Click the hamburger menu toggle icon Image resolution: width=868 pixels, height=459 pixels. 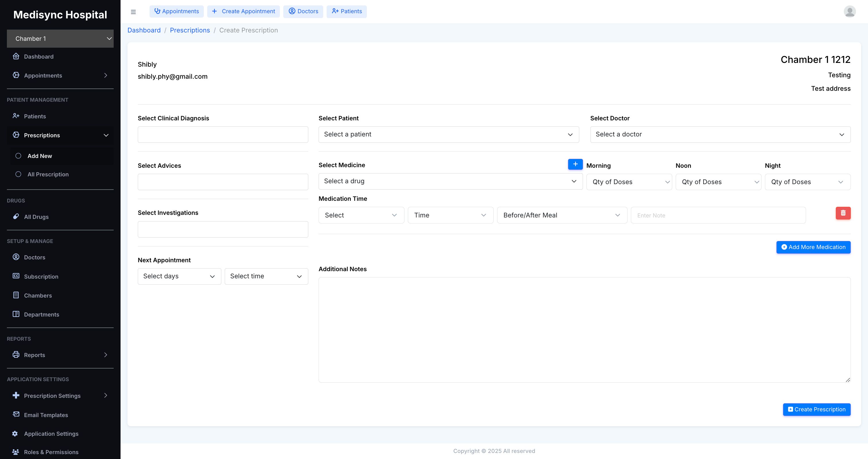[x=133, y=12]
